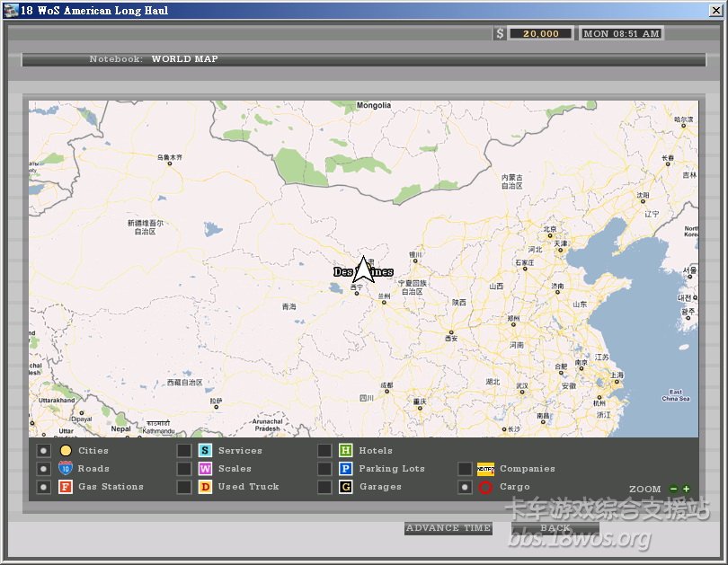Click the arrow position marker on map
This screenshot has width=728, height=565.
click(x=362, y=269)
